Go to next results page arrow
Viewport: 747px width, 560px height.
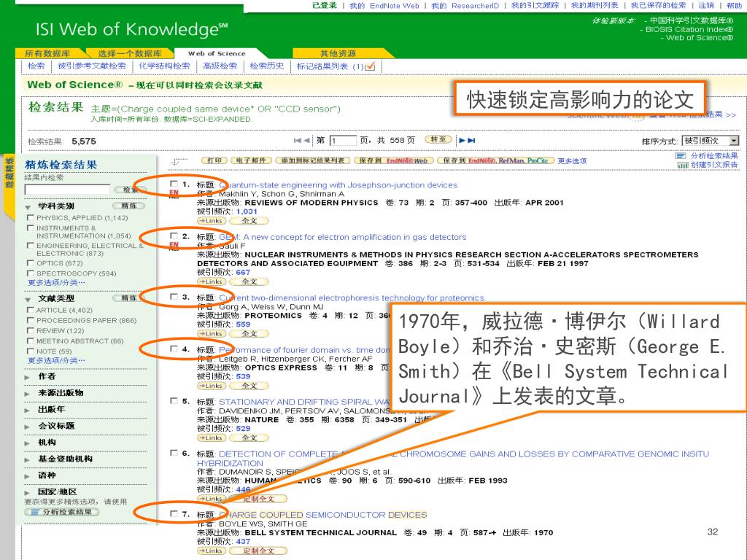coord(462,140)
